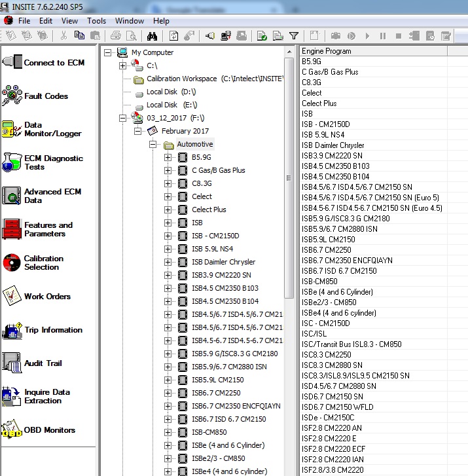Select ISDe - CM2150C list row
This screenshot has height=476, width=468.
coord(374,418)
